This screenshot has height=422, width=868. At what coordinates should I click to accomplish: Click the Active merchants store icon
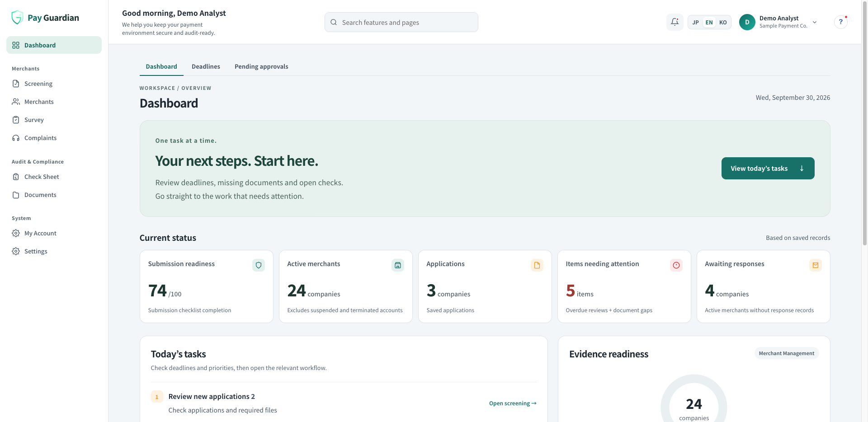(398, 265)
